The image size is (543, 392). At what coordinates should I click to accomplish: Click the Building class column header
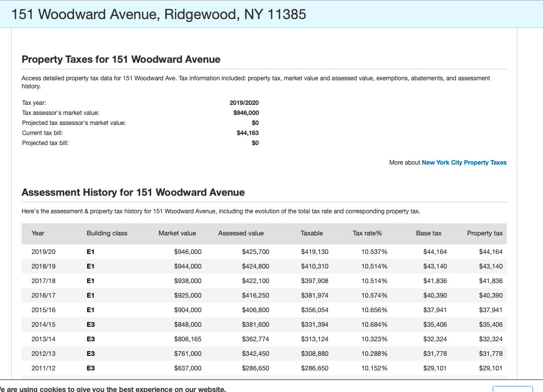pos(107,233)
